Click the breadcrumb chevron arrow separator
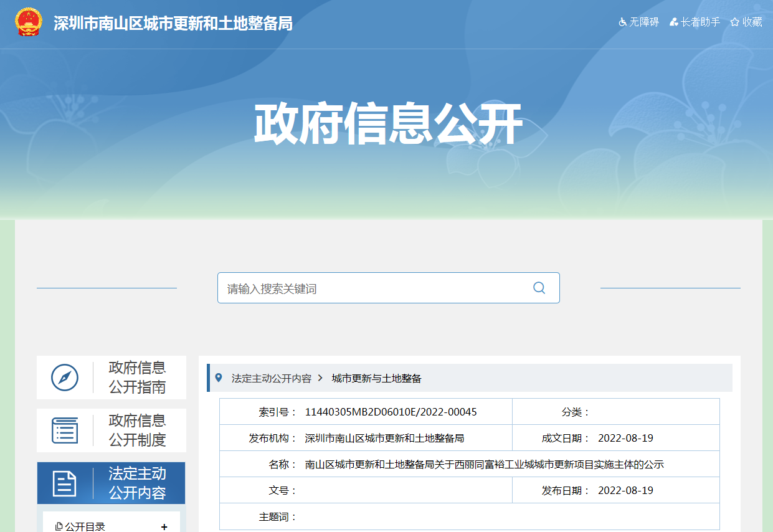The image size is (773, 532). (320, 378)
